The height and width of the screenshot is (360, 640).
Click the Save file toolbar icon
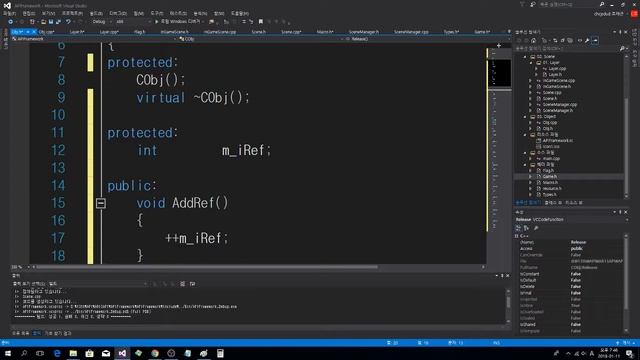click(51, 22)
